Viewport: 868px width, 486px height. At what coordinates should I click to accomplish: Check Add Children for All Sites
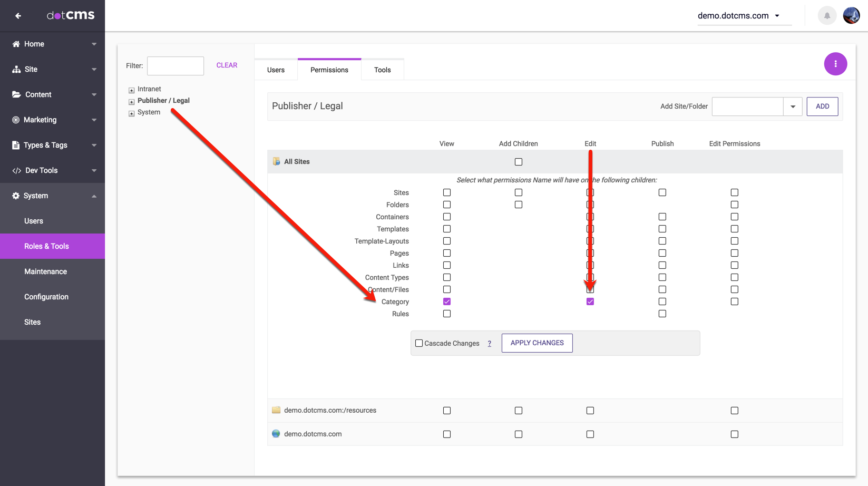click(x=519, y=162)
